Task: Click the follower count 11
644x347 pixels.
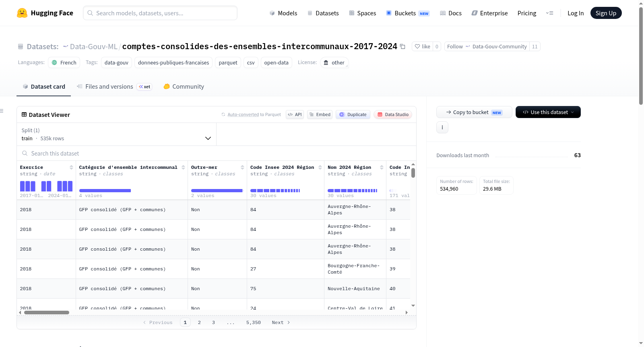Action: (x=535, y=46)
